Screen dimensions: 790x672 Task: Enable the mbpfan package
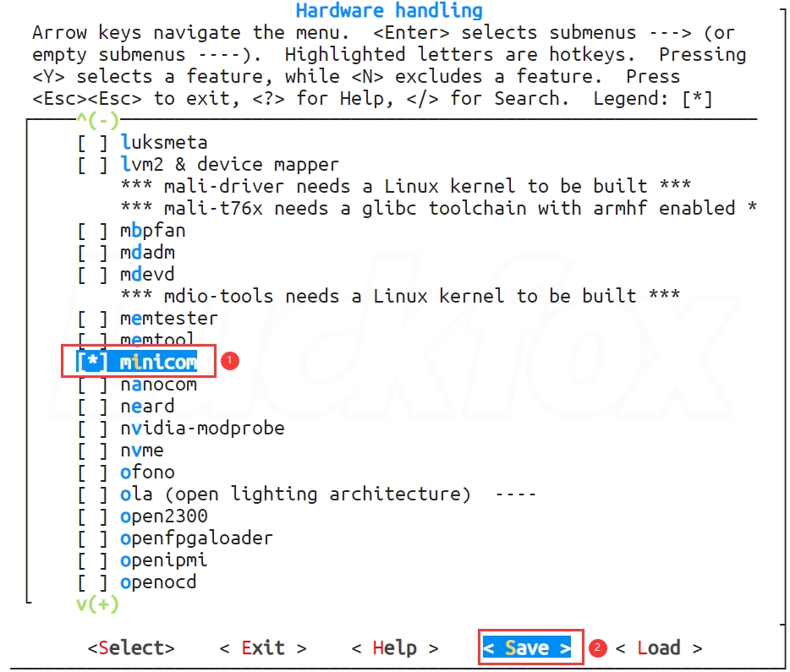point(131,231)
